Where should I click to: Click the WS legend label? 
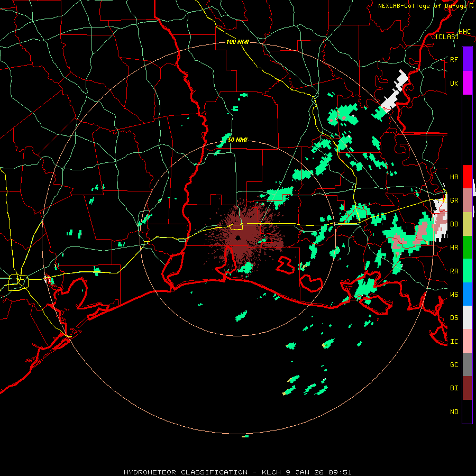454,295
